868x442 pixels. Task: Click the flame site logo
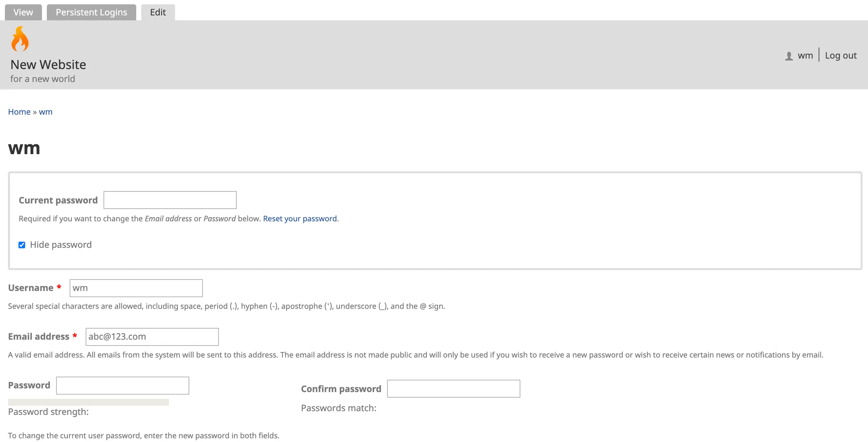(20, 39)
